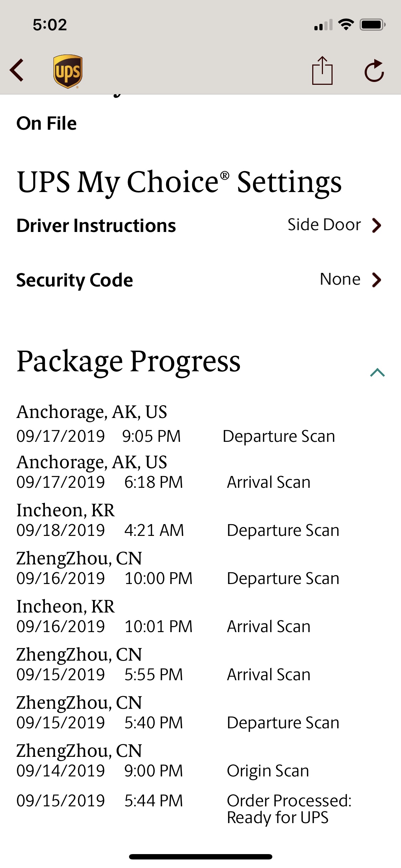
Task: Tap the Side Door value
Action: (x=324, y=225)
